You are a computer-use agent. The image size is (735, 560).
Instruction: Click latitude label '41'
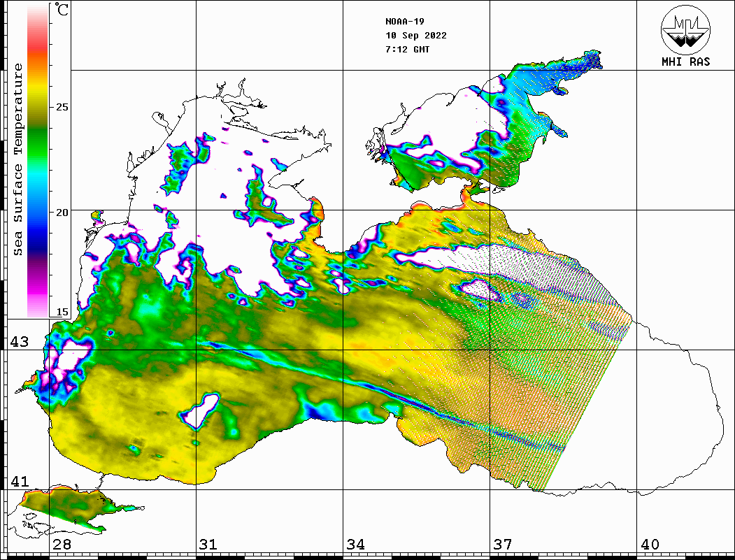click(x=20, y=481)
